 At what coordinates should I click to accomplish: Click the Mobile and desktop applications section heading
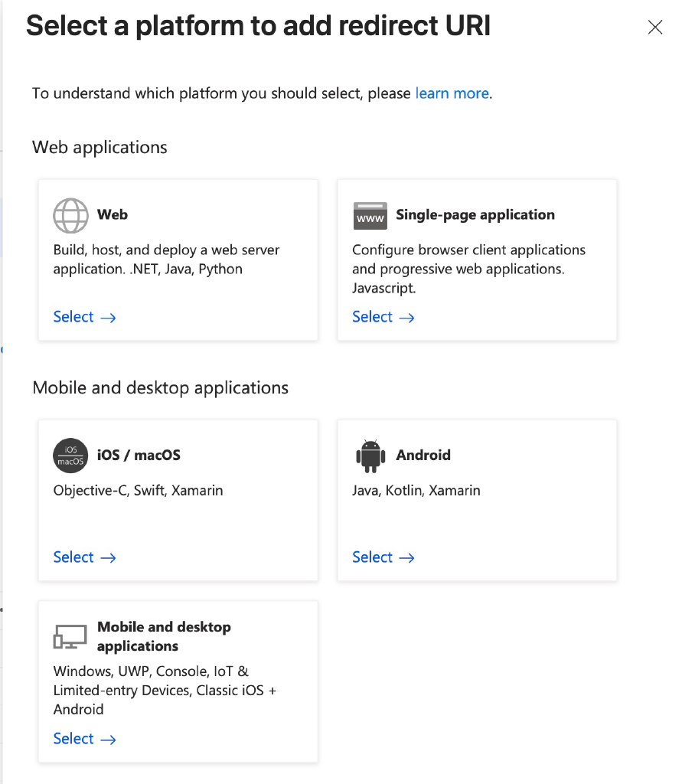point(160,388)
